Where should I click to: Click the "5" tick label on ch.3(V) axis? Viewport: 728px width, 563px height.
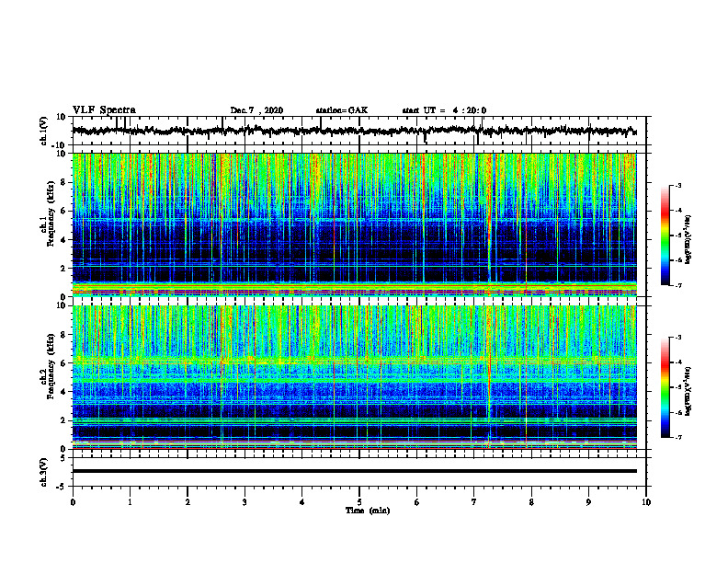coord(63,458)
